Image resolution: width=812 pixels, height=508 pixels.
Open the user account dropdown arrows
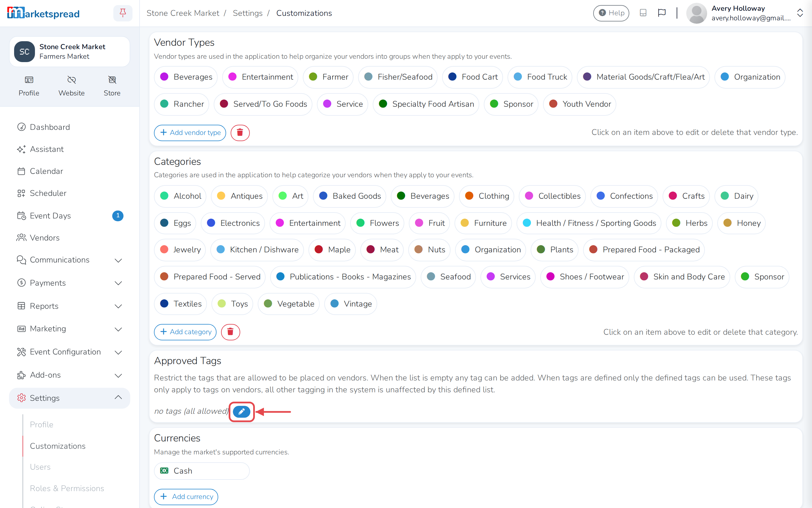(x=800, y=13)
